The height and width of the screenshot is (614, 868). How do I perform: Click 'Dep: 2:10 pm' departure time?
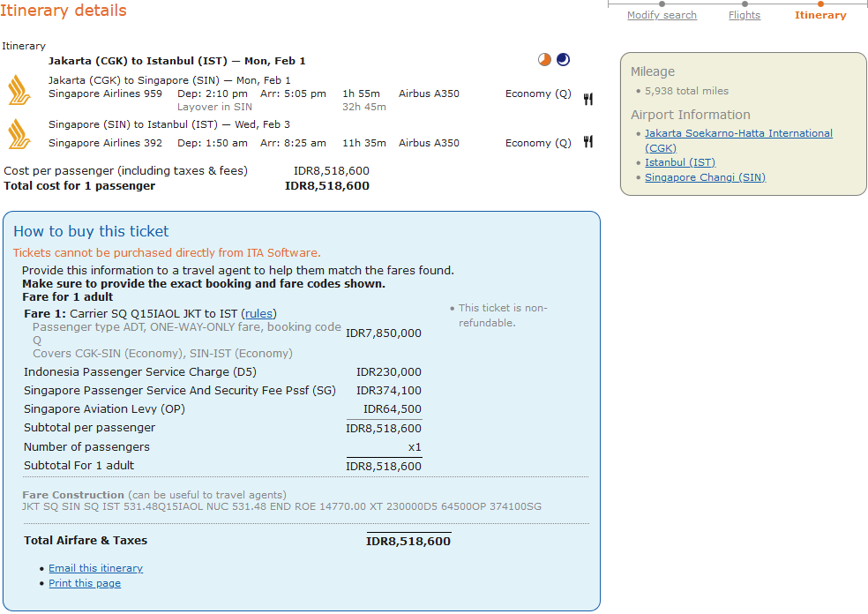[213, 94]
